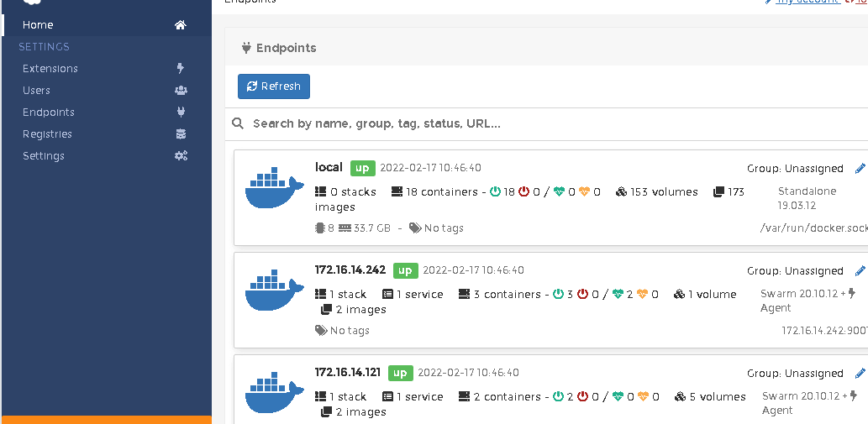Click the search magnifier icon
The image size is (868, 424).
238,123
